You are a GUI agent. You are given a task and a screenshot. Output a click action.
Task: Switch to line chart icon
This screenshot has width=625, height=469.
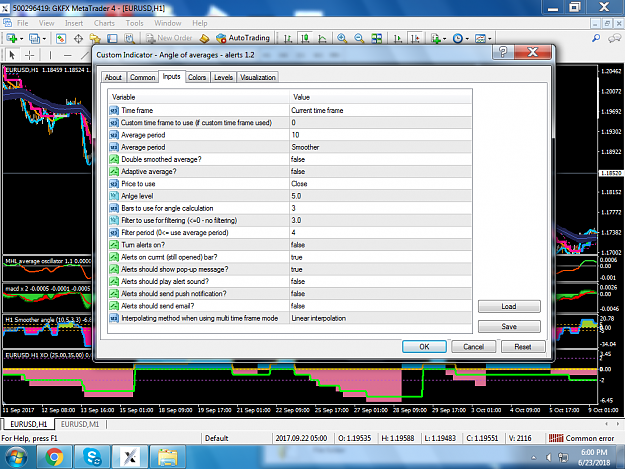tap(322, 38)
